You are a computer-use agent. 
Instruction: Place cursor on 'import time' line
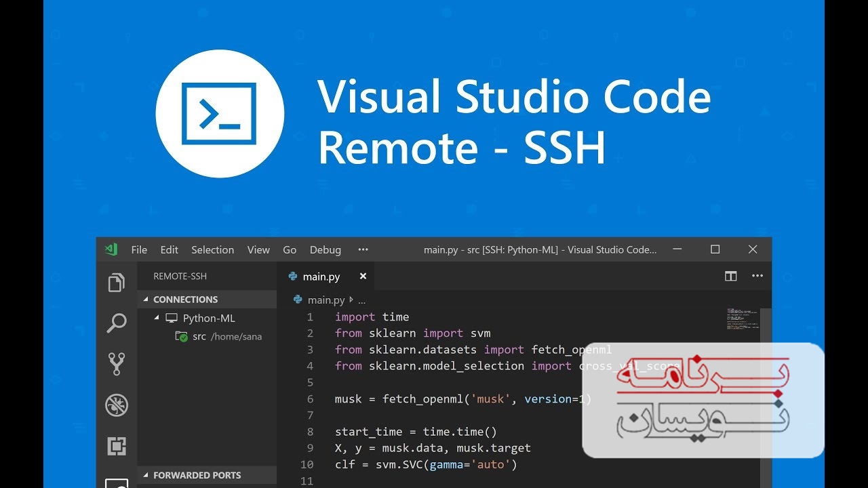(372, 317)
